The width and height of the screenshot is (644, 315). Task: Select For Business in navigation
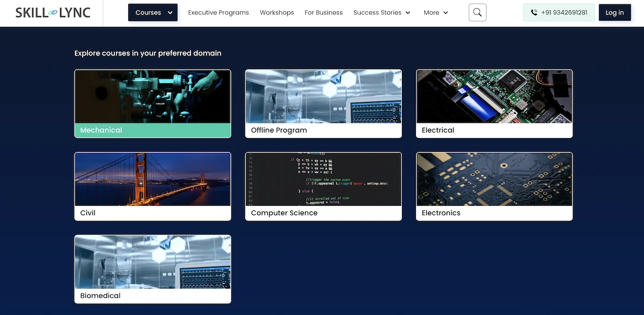[x=324, y=12]
